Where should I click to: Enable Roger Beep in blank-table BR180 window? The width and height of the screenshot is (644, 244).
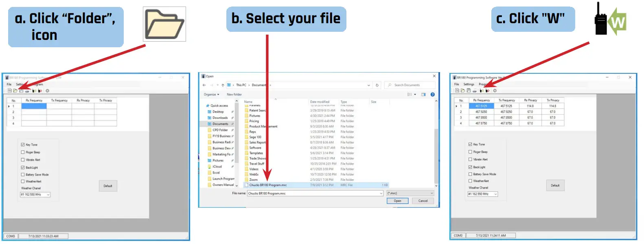(23, 152)
